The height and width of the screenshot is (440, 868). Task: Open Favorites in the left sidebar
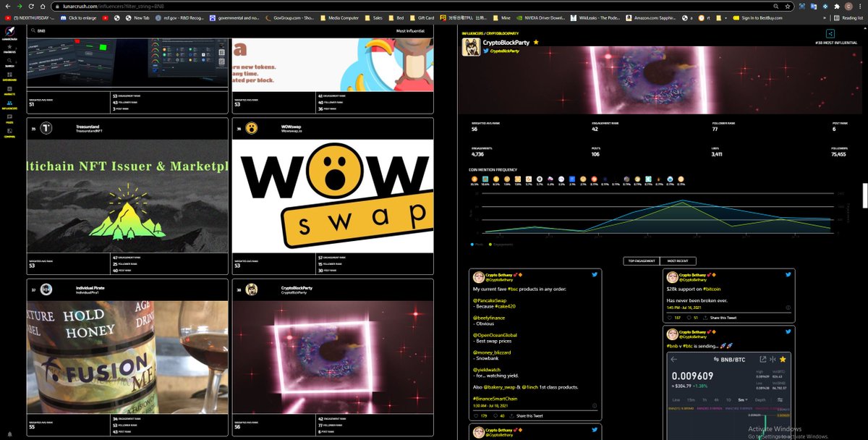(x=9, y=49)
